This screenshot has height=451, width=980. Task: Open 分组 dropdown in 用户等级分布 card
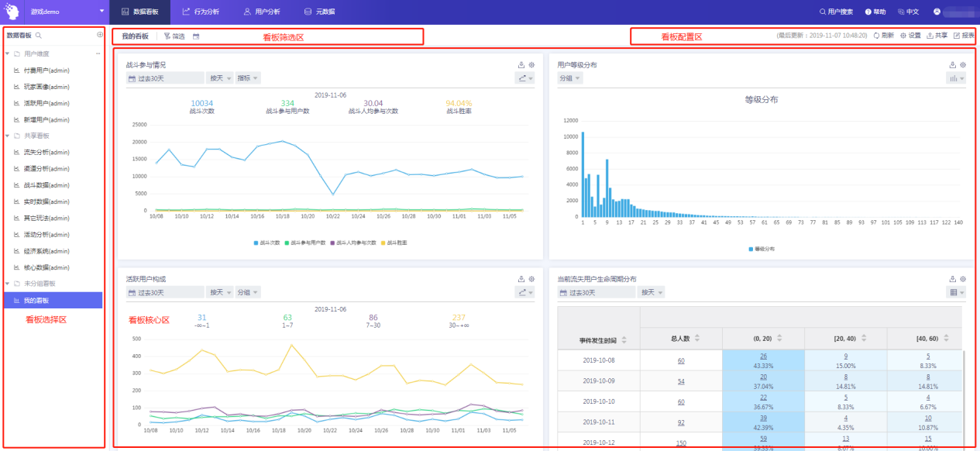coord(569,78)
